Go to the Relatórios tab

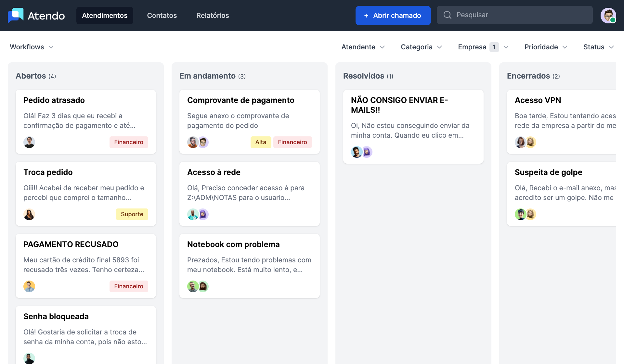tap(213, 16)
